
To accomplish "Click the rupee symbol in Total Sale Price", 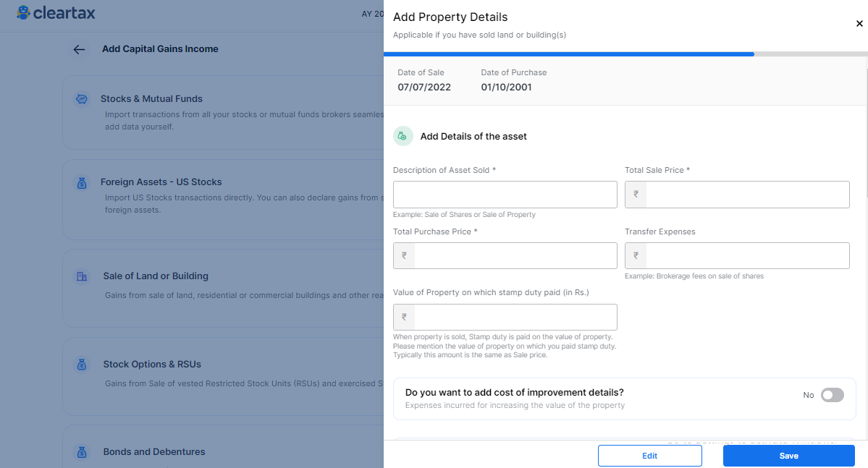I will 636,194.
